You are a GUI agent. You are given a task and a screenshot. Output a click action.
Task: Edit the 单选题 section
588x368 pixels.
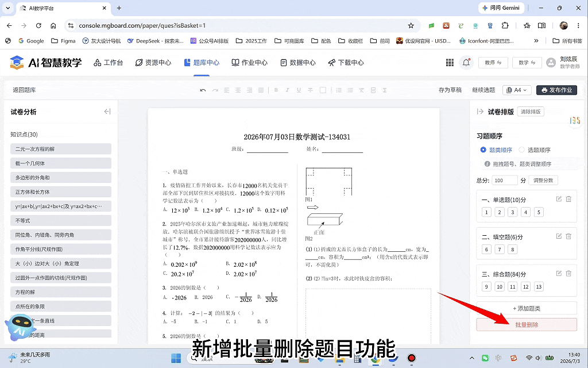tap(559, 199)
